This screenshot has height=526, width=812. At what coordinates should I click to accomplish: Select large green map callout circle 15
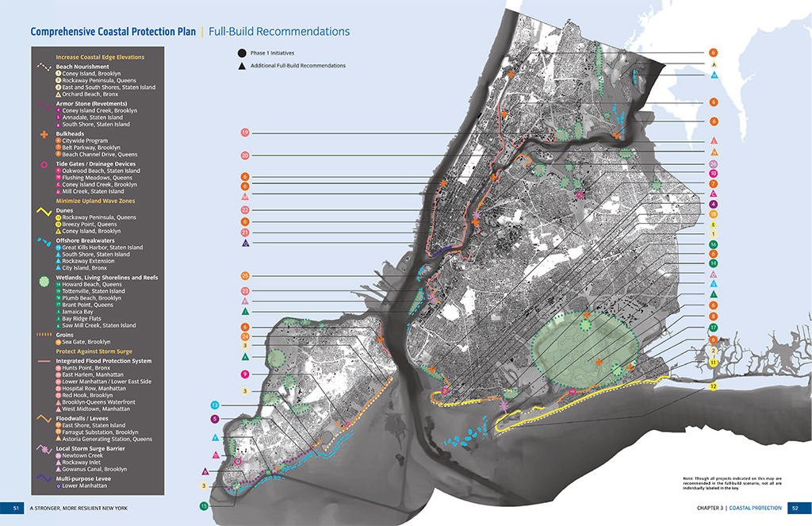(x=204, y=506)
